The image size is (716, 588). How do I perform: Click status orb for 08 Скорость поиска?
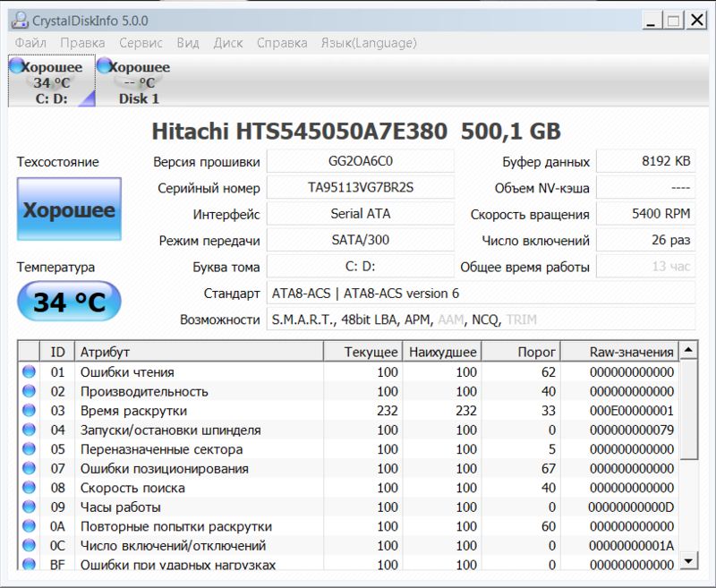tap(29, 487)
